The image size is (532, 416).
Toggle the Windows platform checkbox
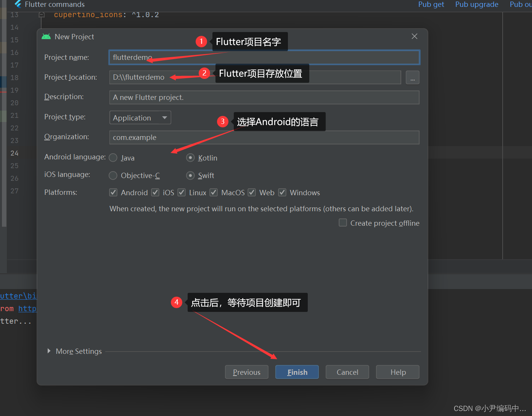282,193
